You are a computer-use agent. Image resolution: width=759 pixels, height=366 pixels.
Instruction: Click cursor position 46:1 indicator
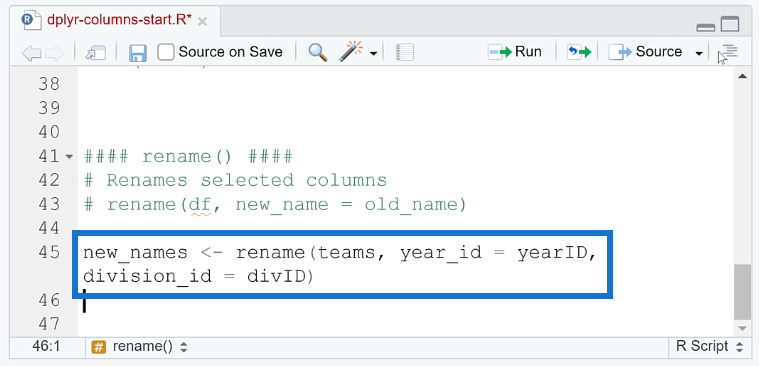click(x=46, y=346)
